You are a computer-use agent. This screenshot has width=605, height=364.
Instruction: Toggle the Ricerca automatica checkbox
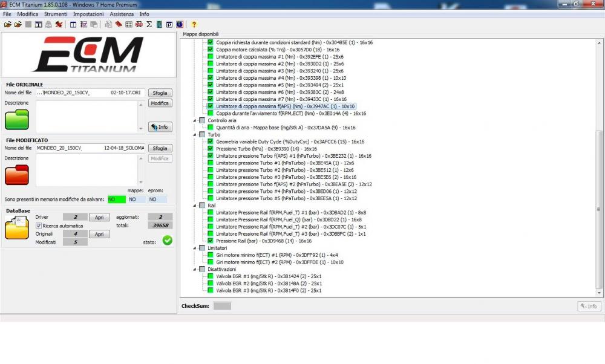coord(39,226)
